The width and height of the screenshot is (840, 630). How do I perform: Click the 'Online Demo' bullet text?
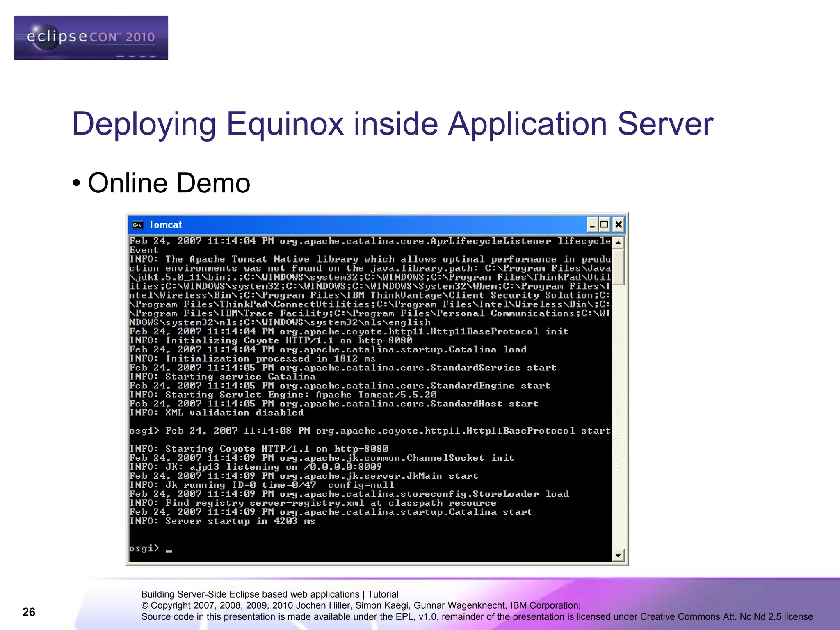click(169, 183)
